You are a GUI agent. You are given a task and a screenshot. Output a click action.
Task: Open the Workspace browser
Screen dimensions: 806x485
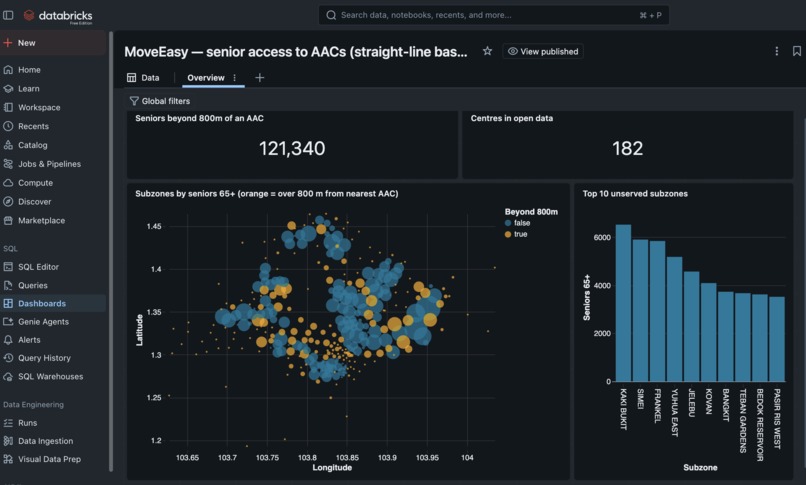coord(53,107)
